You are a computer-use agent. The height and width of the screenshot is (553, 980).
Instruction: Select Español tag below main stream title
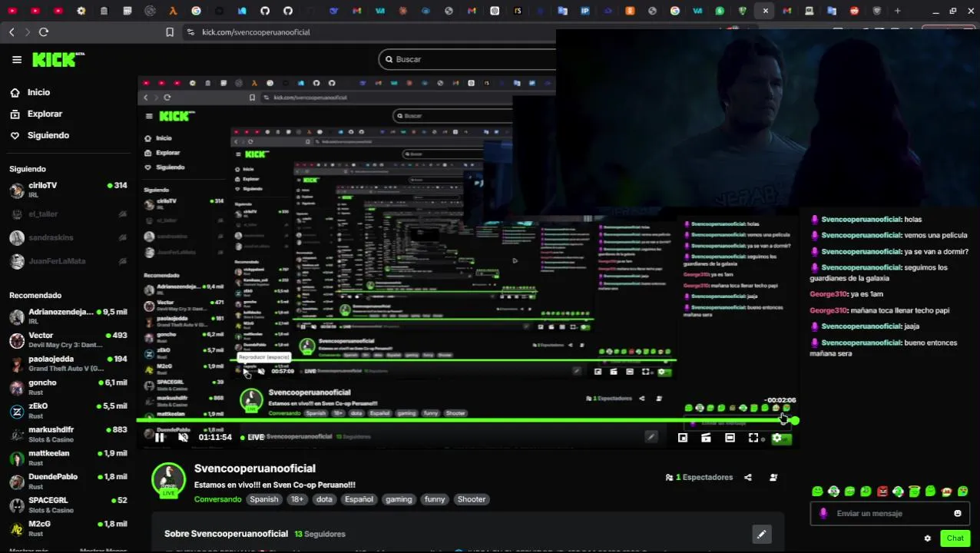(359, 499)
